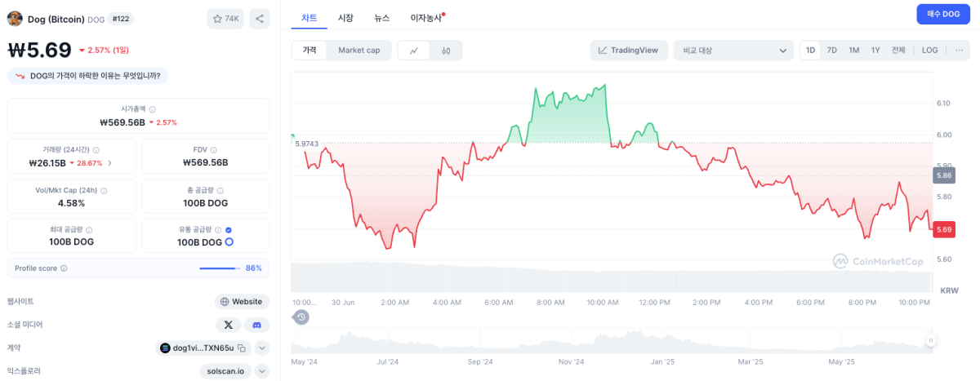Select Market cap chart mode
This screenshot has height=381, width=980.
click(x=359, y=51)
